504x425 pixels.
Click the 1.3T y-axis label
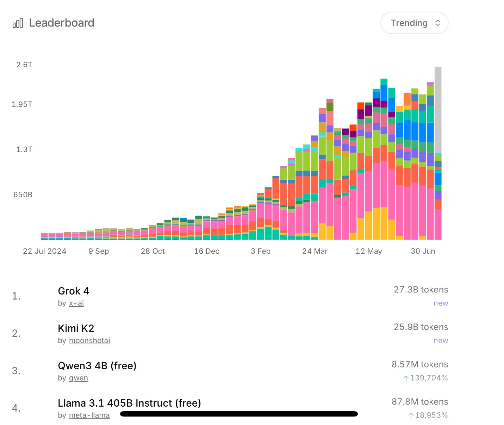tap(24, 149)
